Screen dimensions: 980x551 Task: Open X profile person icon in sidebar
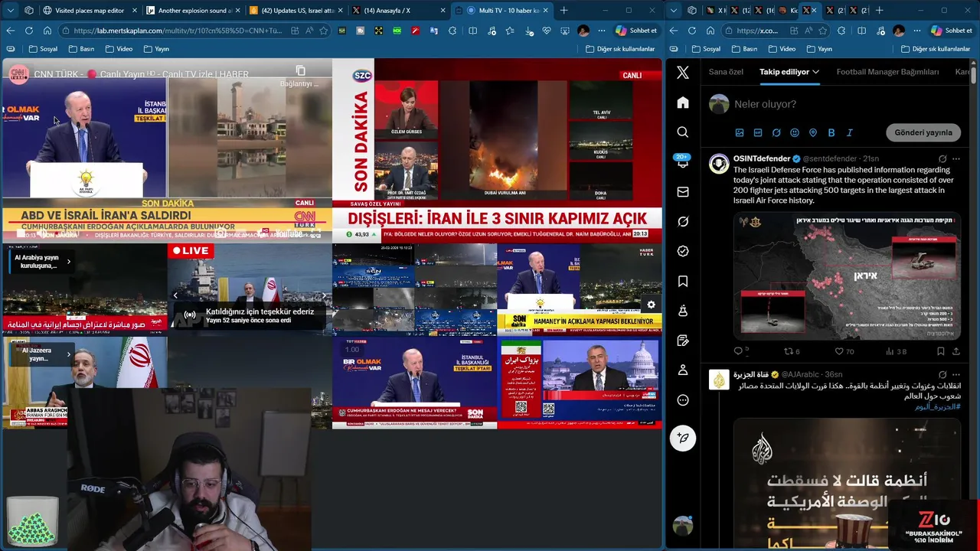(683, 370)
